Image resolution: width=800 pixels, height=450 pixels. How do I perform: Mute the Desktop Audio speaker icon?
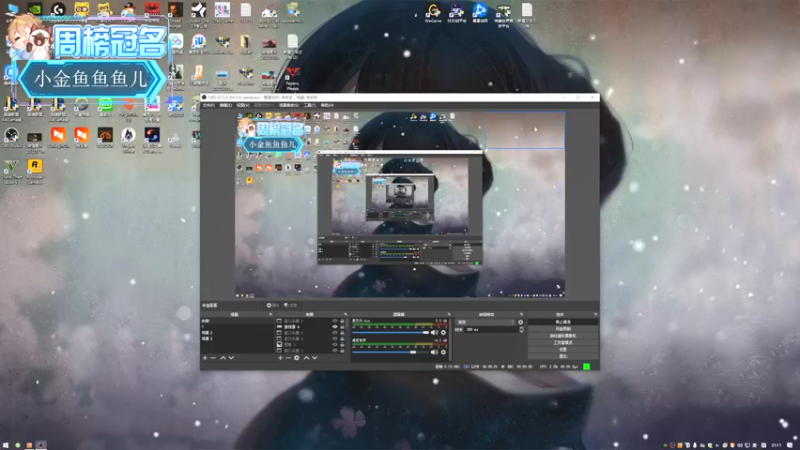(x=434, y=352)
